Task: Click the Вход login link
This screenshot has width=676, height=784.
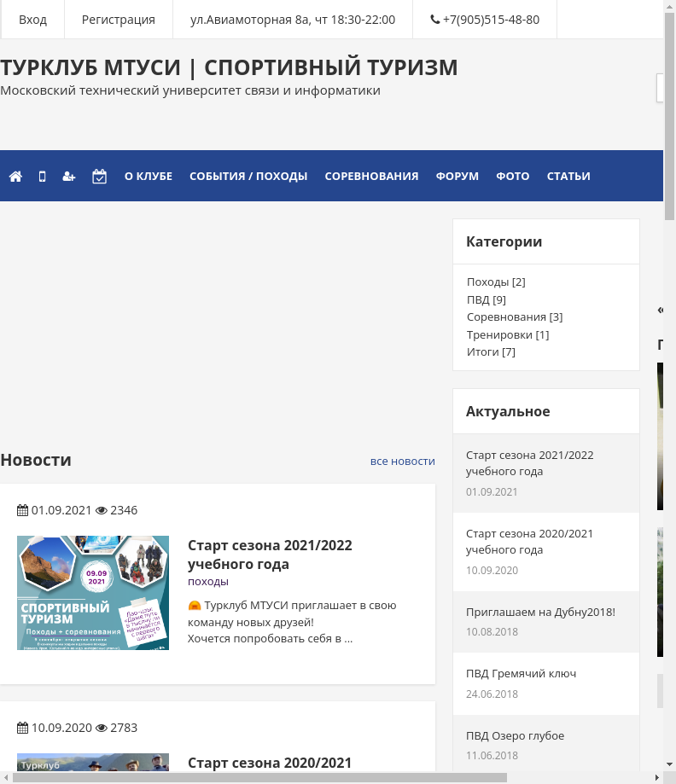Action: [x=33, y=20]
